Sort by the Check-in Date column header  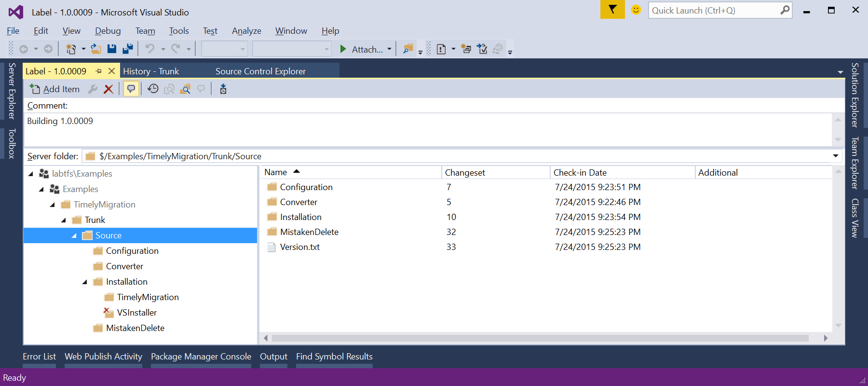623,172
